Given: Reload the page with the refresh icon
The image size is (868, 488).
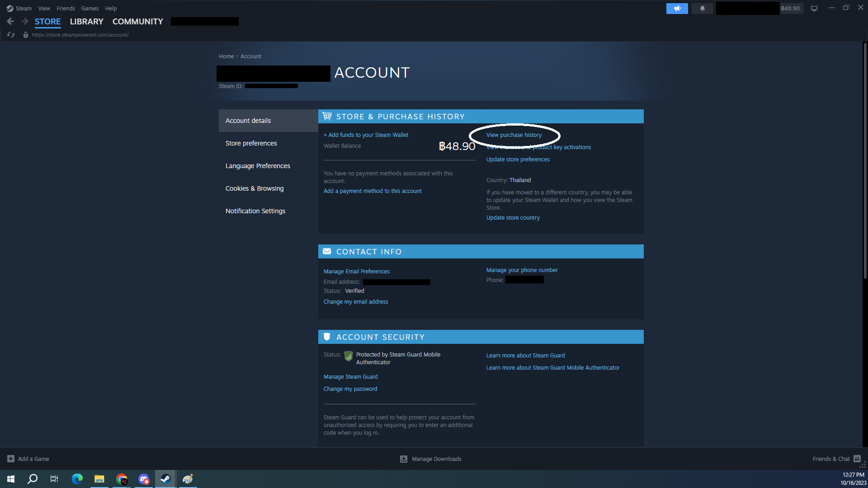Looking at the screenshot, I should pyautogui.click(x=11, y=35).
